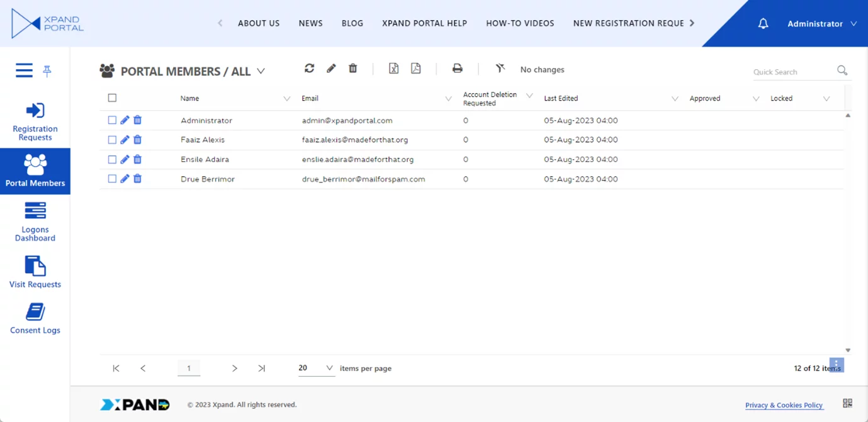Click the clear filters icon
This screenshot has height=422, width=868.
(500, 69)
